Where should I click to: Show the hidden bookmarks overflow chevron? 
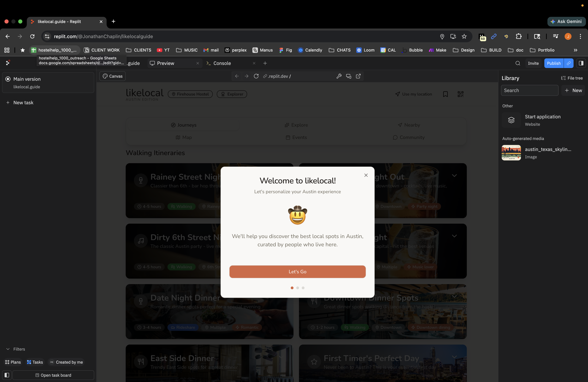click(x=575, y=50)
